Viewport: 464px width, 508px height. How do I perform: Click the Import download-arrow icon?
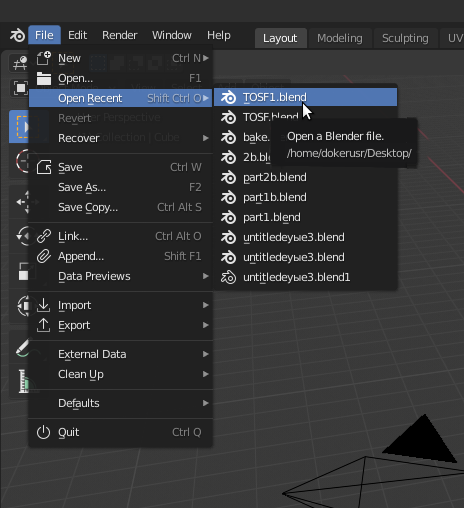(x=44, y=305)
